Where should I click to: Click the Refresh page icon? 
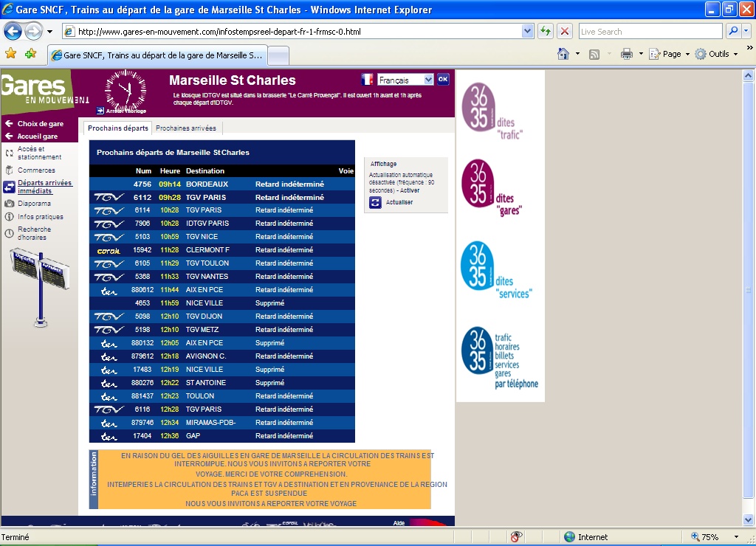pyautogui.click(x=546, y=31)
